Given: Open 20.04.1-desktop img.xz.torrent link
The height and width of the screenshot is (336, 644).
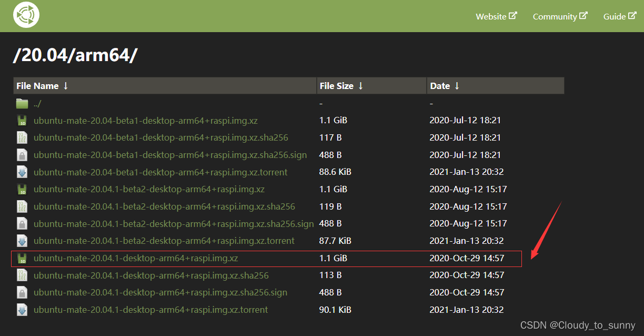Looking at the screenshot, I should [150, 310].
